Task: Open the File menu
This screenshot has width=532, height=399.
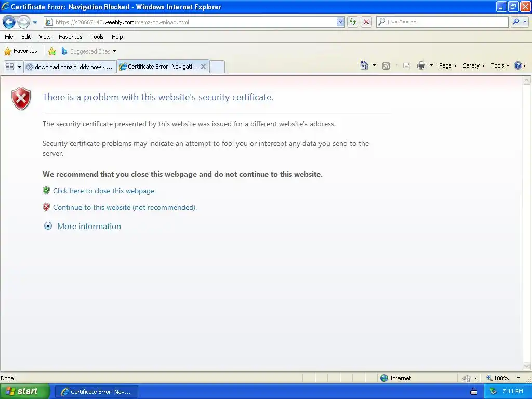Action: (x=9, y=37)
